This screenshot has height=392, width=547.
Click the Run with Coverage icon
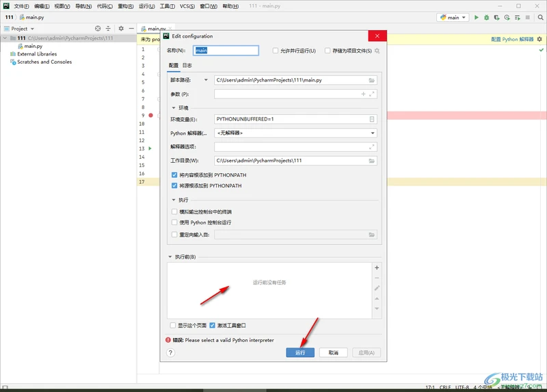(497, 18)
